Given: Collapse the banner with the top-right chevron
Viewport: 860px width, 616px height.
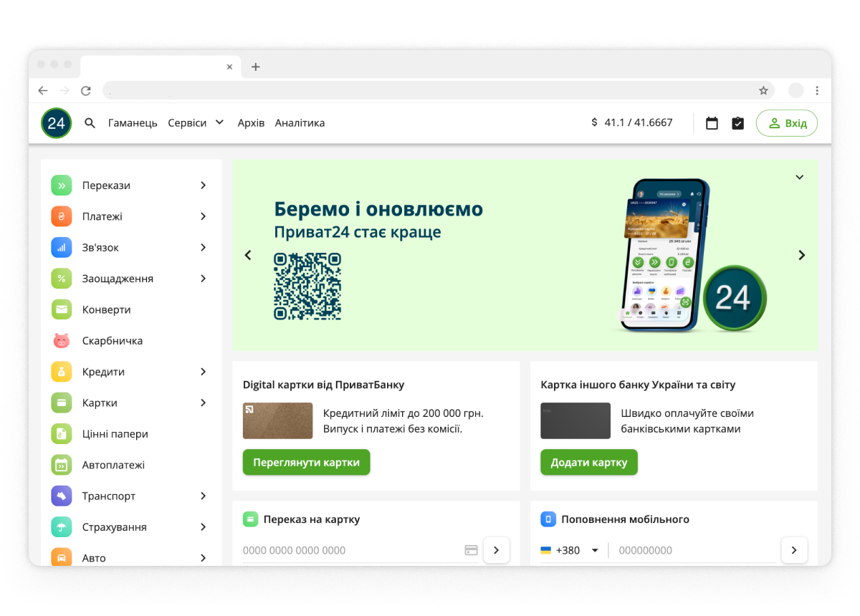Looking at the screenshot, I should (x=800, y=177).
